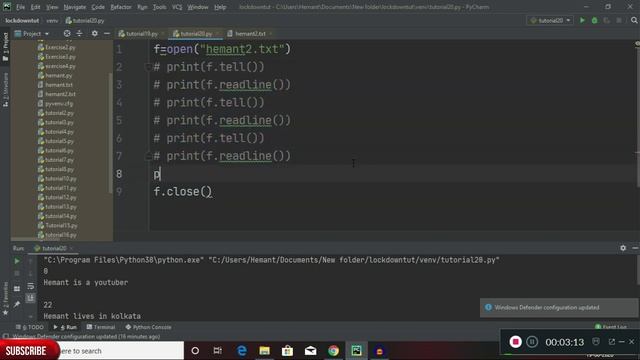Toggle code folding at line 7
Viewport: 640px width, 360px height.
pyautogui.click(x=148, y=156)
